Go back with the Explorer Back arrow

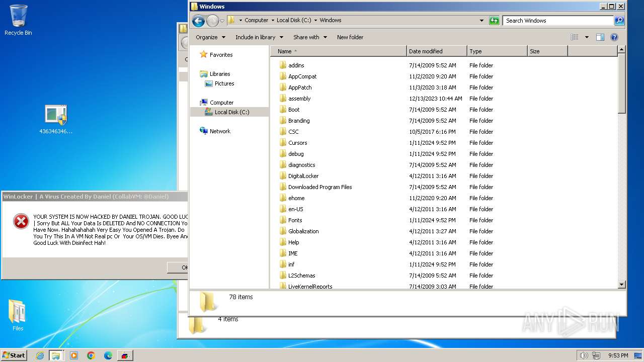tap(198, 21)
